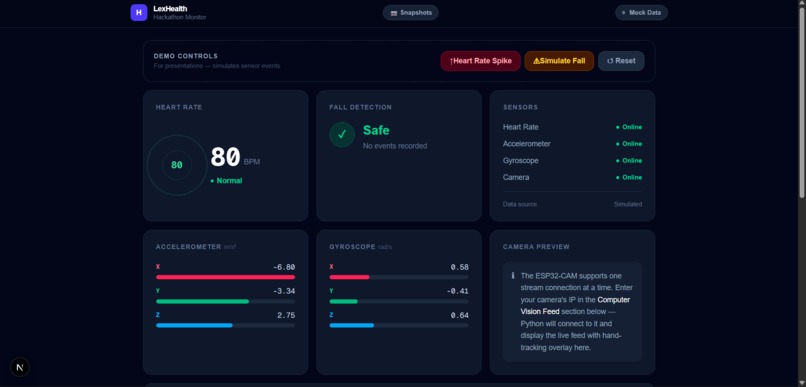The image size is (806, 387).
Task: Click the 'Data source' label
Action: click(x=520, y=204)
